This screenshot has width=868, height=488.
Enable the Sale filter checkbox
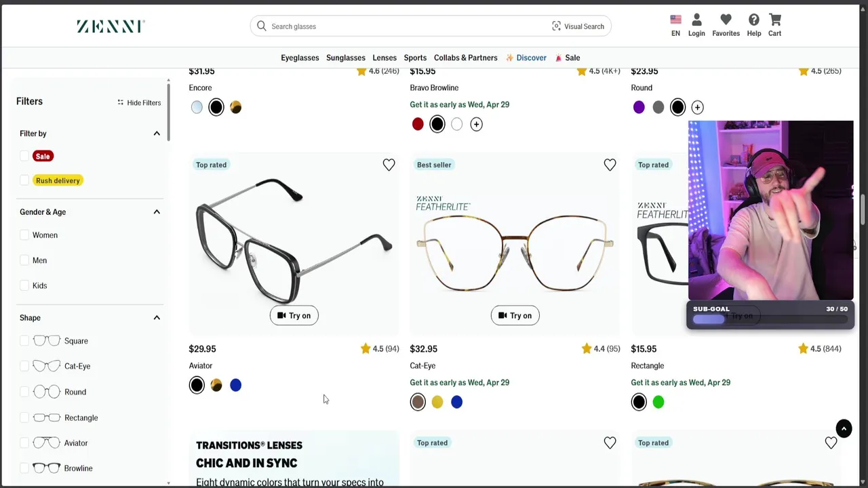(25, 156)
